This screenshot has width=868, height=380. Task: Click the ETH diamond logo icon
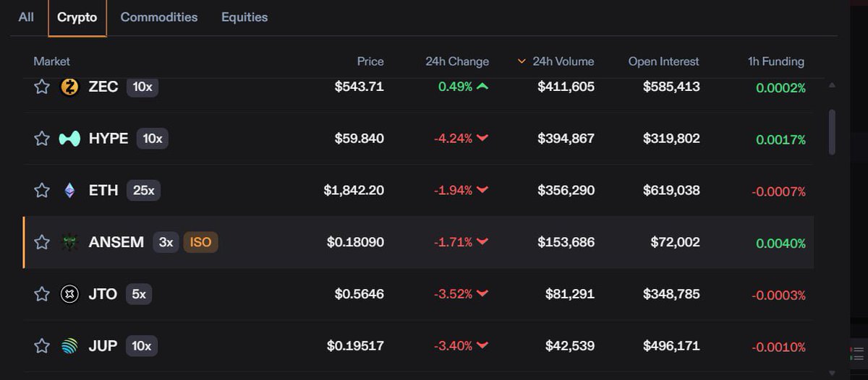coord(69,191)
